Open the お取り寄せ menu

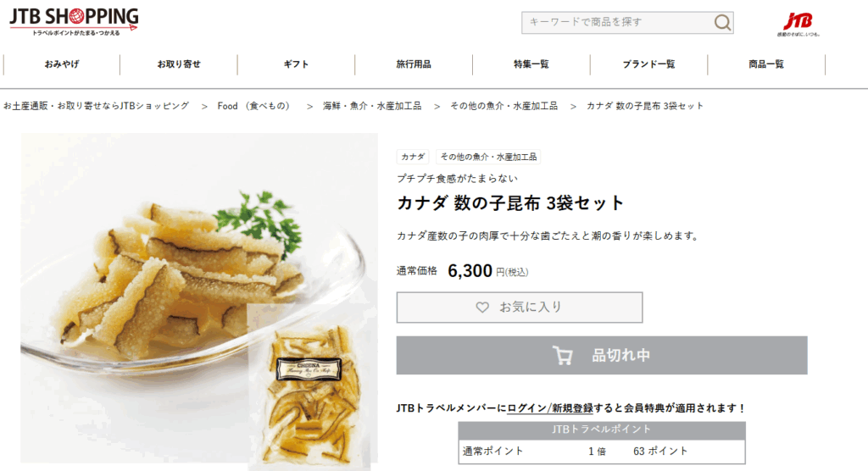pyautogui.click(x=179, y=64)
